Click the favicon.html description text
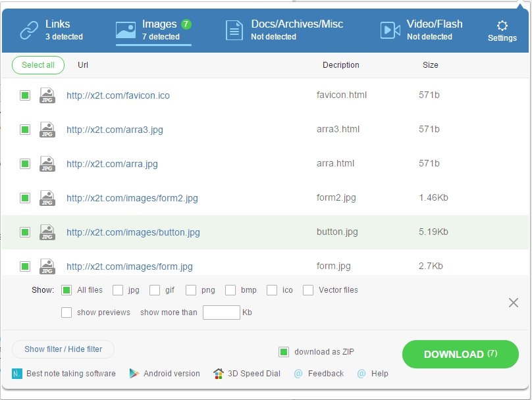Image resolution: width=532 pixels, height=400 pixels. (x=342, y=95)
